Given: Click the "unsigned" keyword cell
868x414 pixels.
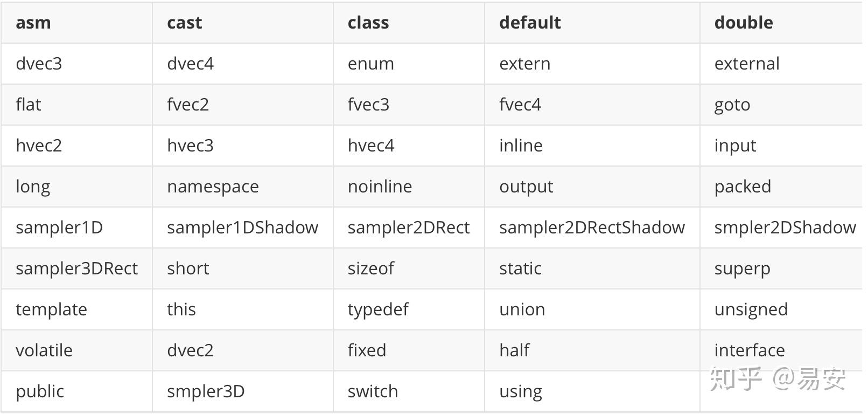Looking at the screenshot, I should 751,309.
